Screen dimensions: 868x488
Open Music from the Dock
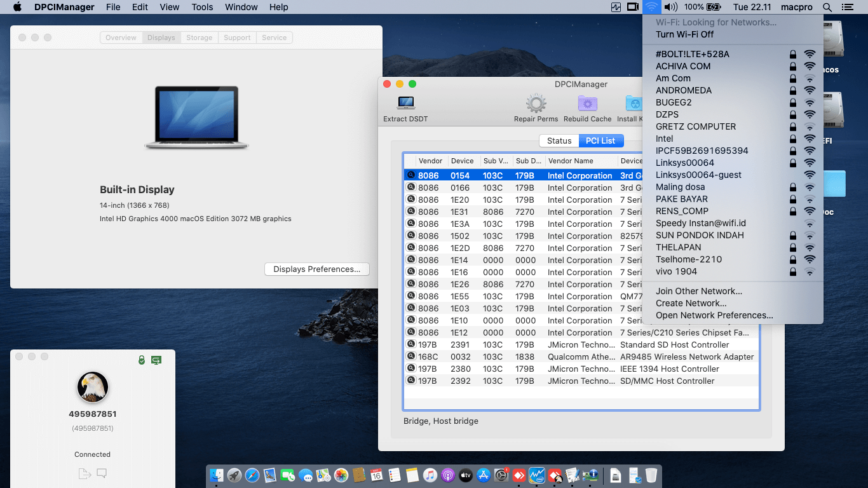coord(430,475)
